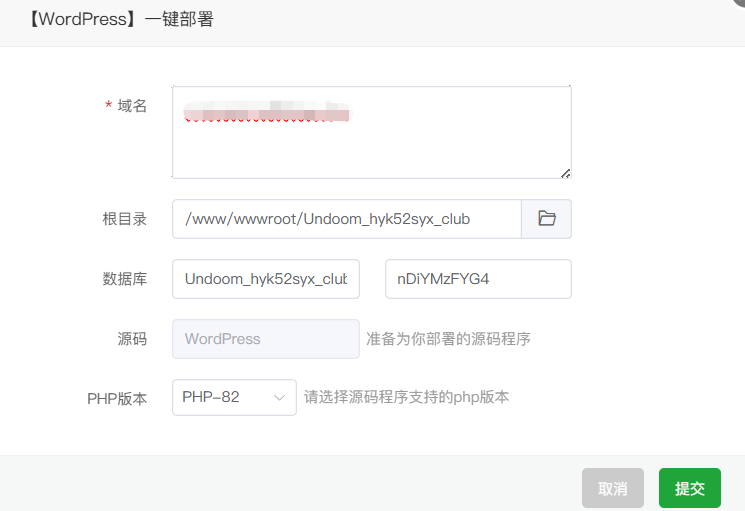Click the 数据库 label
The height and width of the screenshot is (511, 745).
(x=124, y=279)
